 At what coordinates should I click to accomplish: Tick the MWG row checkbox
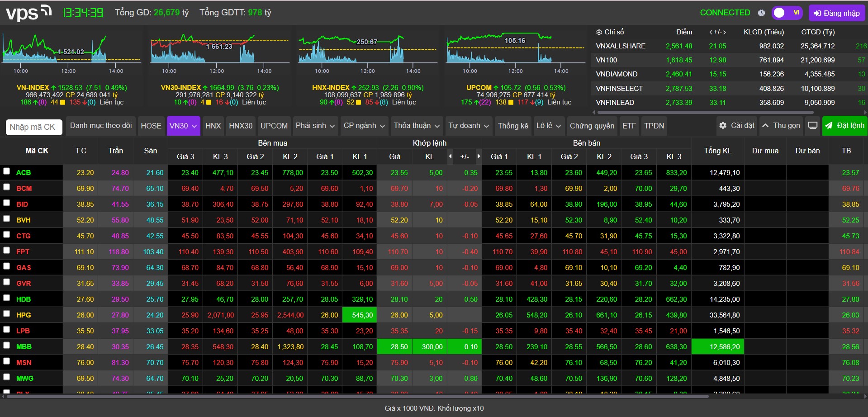[x=6, y=377]
